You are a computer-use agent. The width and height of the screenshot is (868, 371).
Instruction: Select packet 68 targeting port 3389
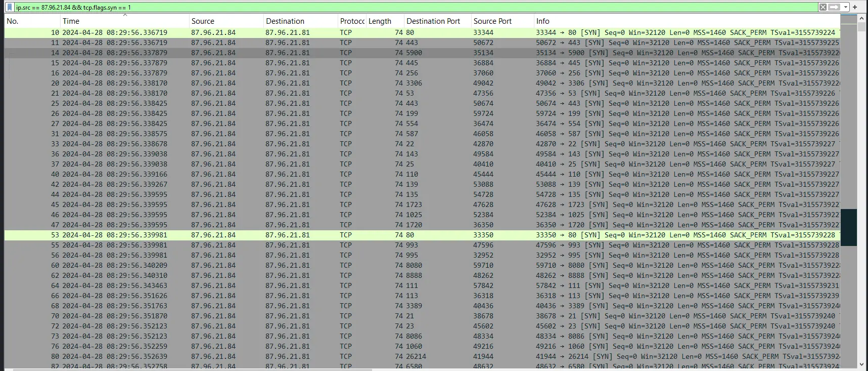[422, 306]
